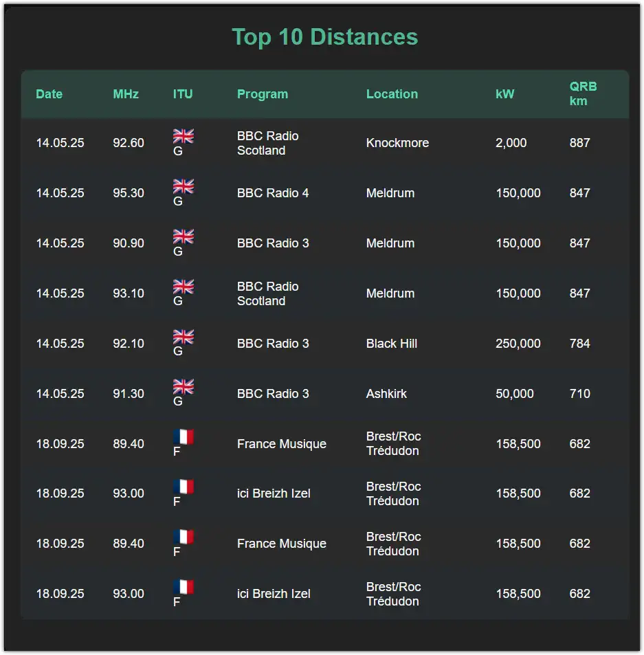Click the UK flag in the Black Hill row

point(183,336)
